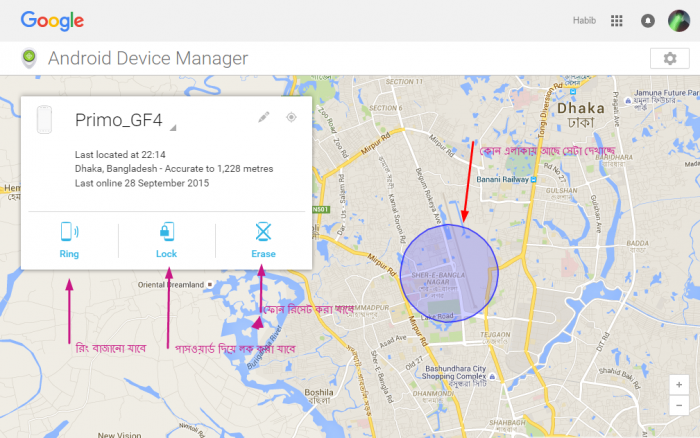Click the white phone device image
Image resolution: width=700 pixels, height=438 pixels.
[x=44, y=120]
